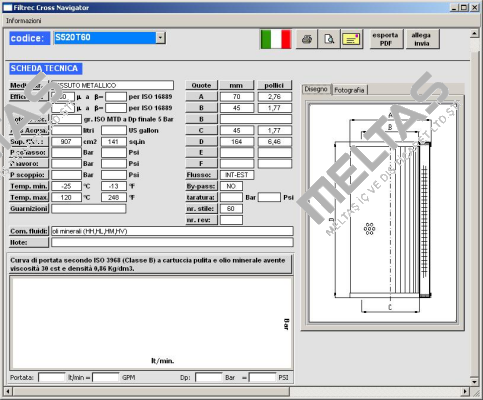Click the GPM input field
This screenshot has height=400, width=483.
[x=106, y=378]
